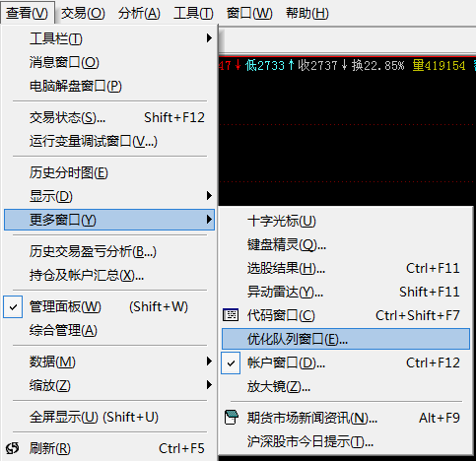Click the 收2737 quote text
Screen dimensions: 476x461
point(317,66)
